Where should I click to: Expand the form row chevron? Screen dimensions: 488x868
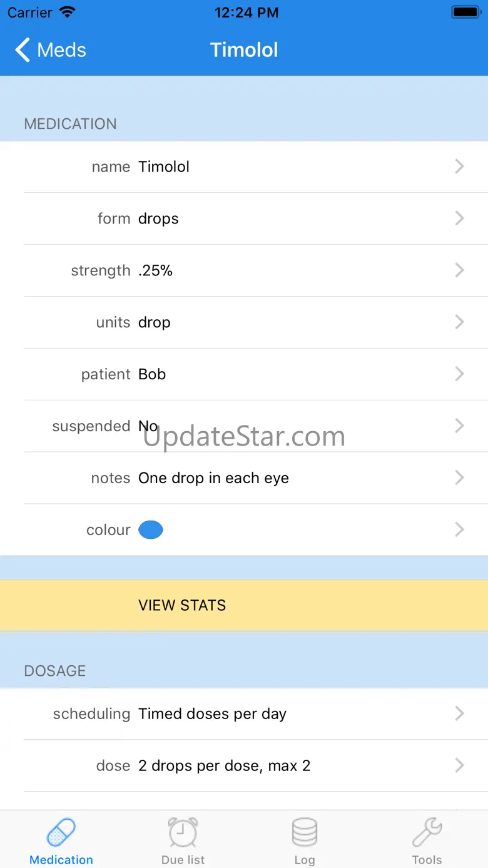tap(460, 218)
